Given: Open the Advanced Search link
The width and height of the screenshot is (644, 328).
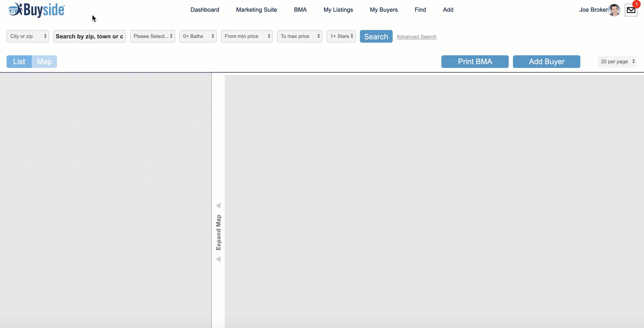Looking at the screenshot, I should pyautogui.click(x=417, y=37).
